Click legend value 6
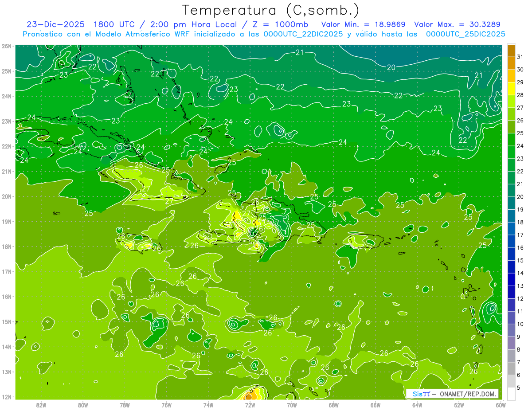Screen dimensions: 532x411 point(519,375)
